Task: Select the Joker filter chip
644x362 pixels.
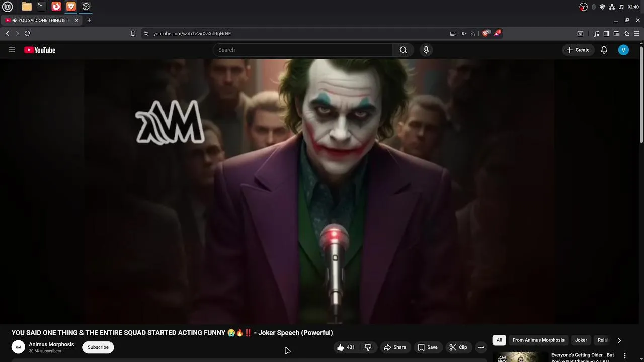Action: coord(581,340)
